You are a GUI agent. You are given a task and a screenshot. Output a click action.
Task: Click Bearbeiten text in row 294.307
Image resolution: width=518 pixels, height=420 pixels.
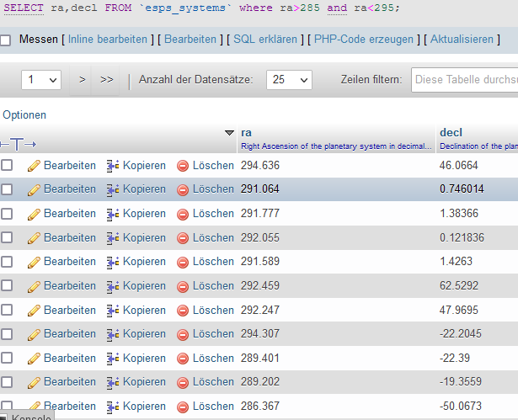point(70,334)
